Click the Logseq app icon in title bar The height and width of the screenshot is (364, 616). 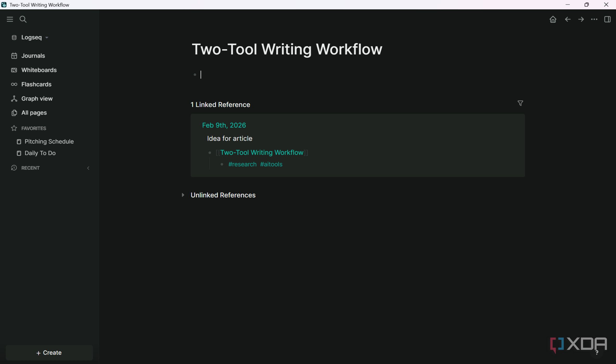coord(4,5)
